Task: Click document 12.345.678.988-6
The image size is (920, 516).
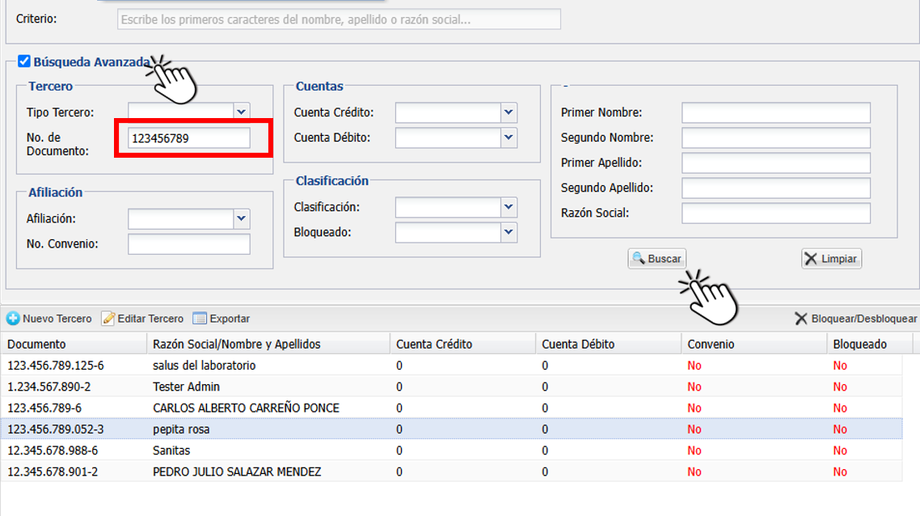Action: 53,450
